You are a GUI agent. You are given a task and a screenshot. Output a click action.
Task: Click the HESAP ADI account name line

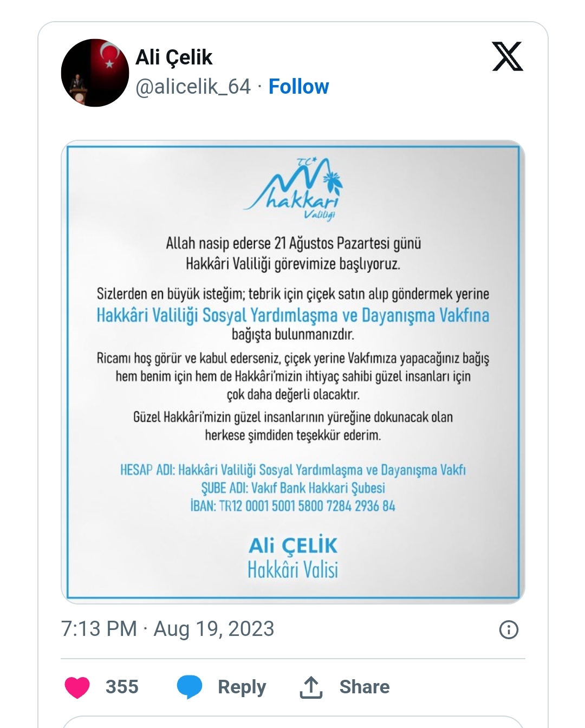pos(292,470)
